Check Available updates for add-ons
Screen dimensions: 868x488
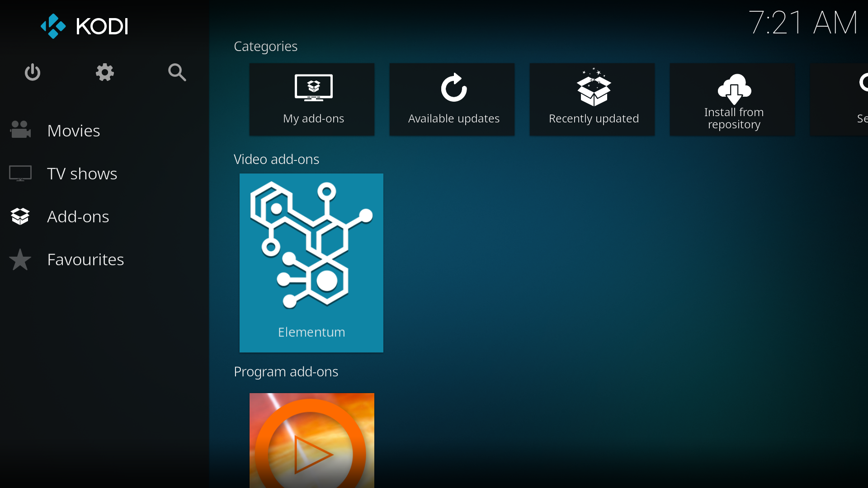(x=454, y=99)
